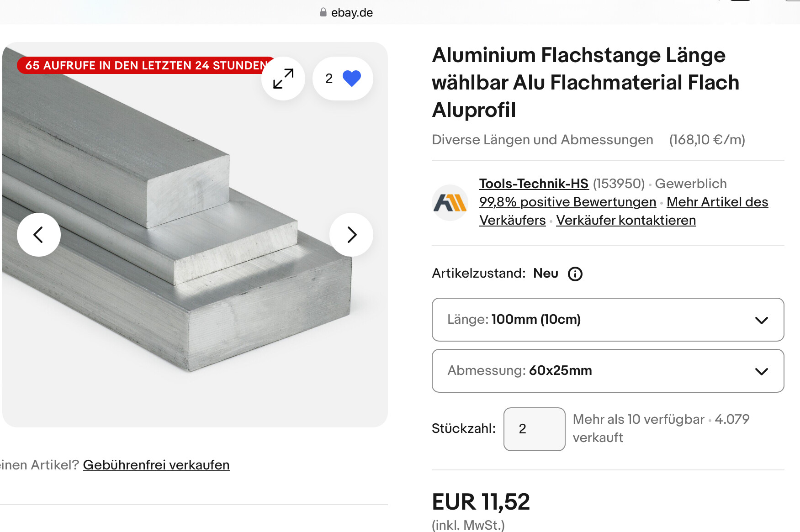
Task: Click the chevron arrow in the Abmessung field
Action: (x=762, y=371)
